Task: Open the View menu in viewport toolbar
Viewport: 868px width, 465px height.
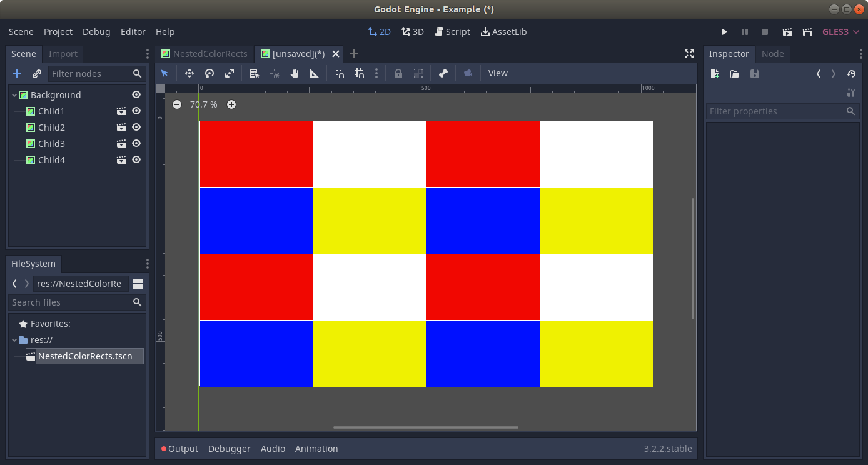Action: coord(498,73)
